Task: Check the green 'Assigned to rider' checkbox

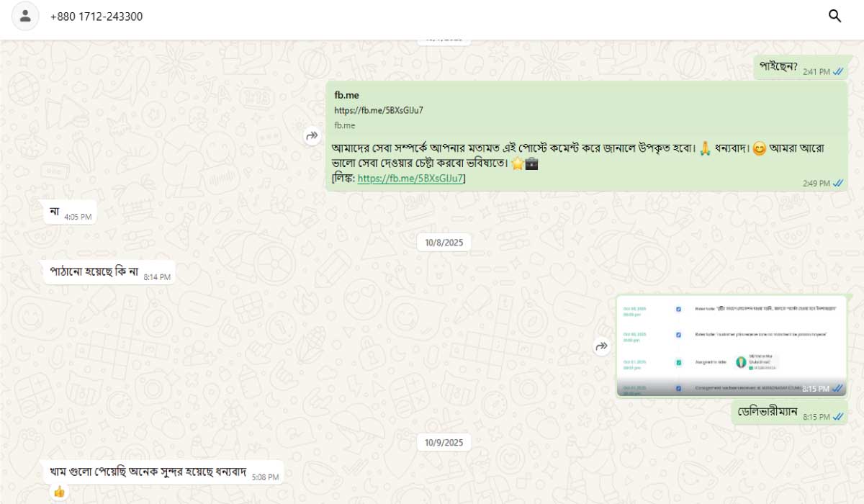Action: [678, 362]
